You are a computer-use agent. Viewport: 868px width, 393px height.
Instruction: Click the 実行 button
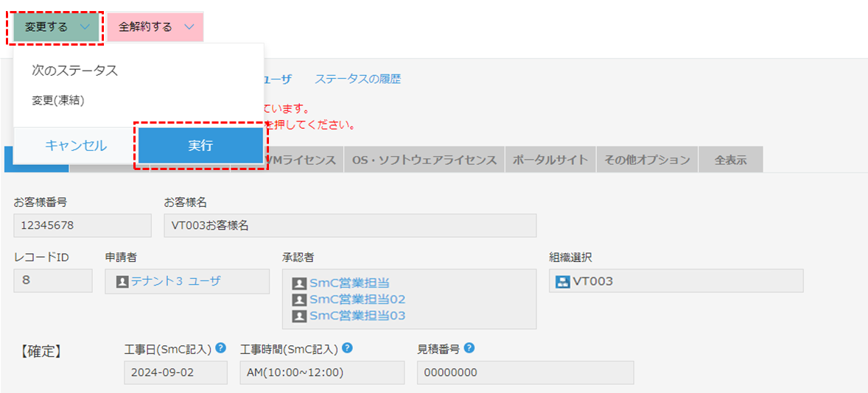click(x=200, y=146)
